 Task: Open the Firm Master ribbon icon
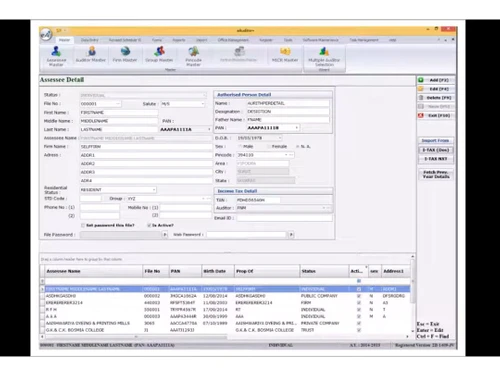click(x=125, y=55)
